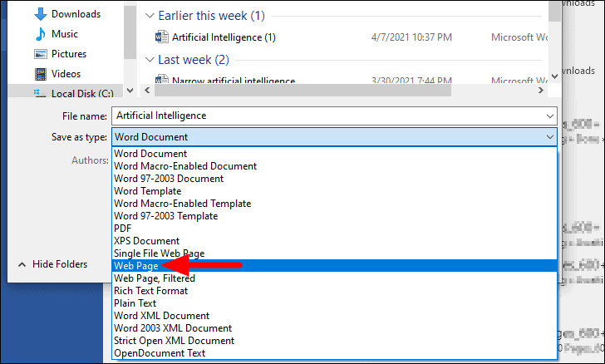The image size is (605, 364).
Task: Choose Rich Text Format type
Action: pyautogui.click(x=334, y=291)
